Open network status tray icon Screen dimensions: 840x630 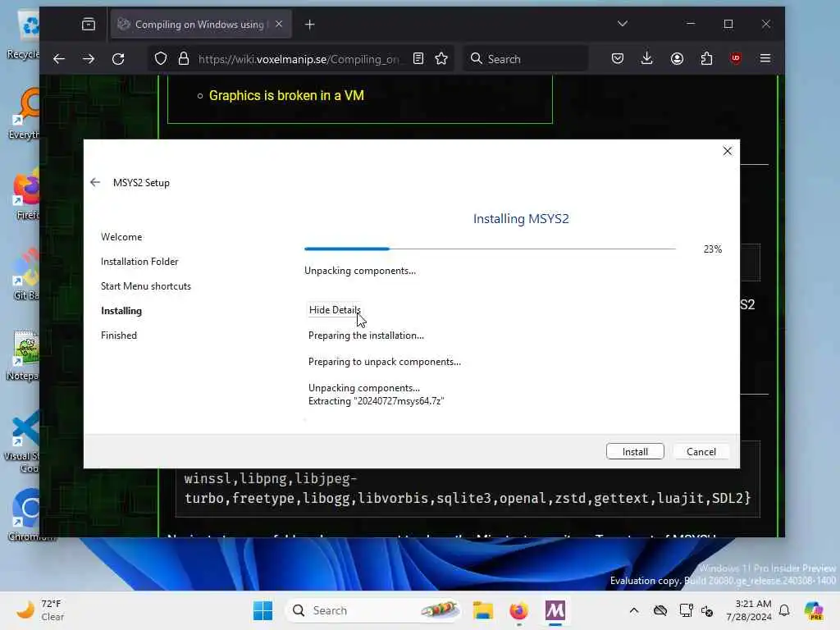coord(686,610)
